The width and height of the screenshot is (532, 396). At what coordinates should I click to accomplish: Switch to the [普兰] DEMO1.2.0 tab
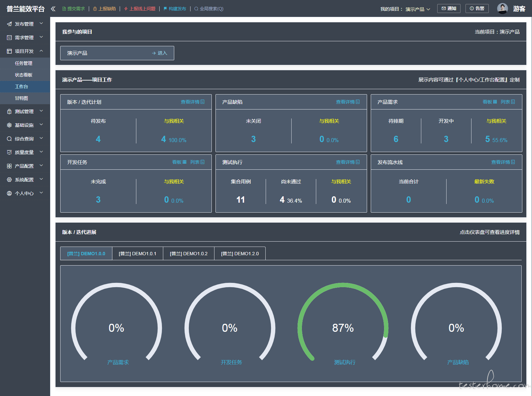click(x=240, y=254)
